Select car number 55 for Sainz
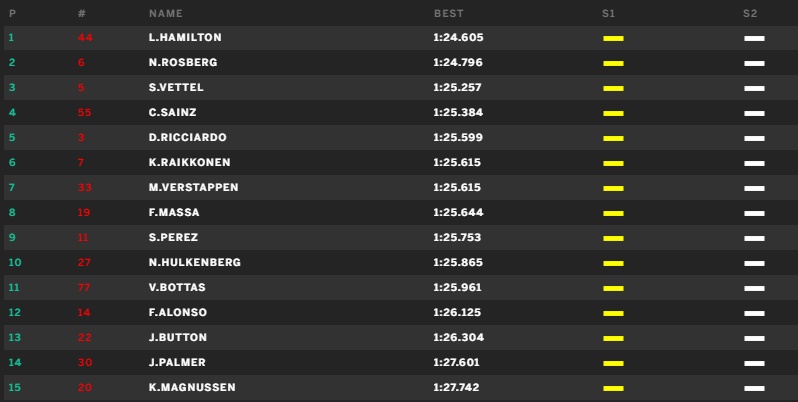The image size is (798, 402). tap(84, 112)
